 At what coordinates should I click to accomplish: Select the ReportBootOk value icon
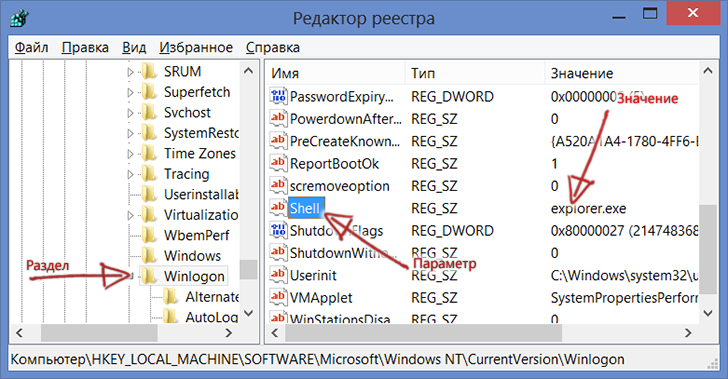click(278, 163)
